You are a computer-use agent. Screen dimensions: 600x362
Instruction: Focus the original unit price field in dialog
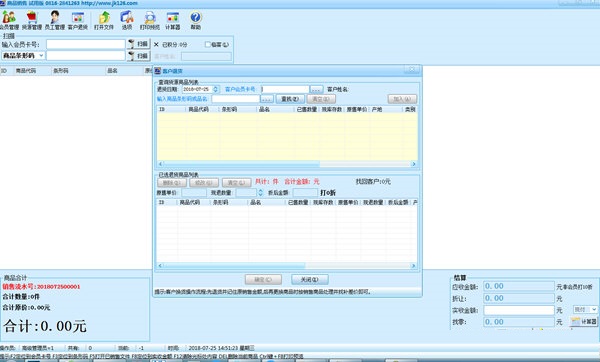pyautogui.click(x=194, y=192)
